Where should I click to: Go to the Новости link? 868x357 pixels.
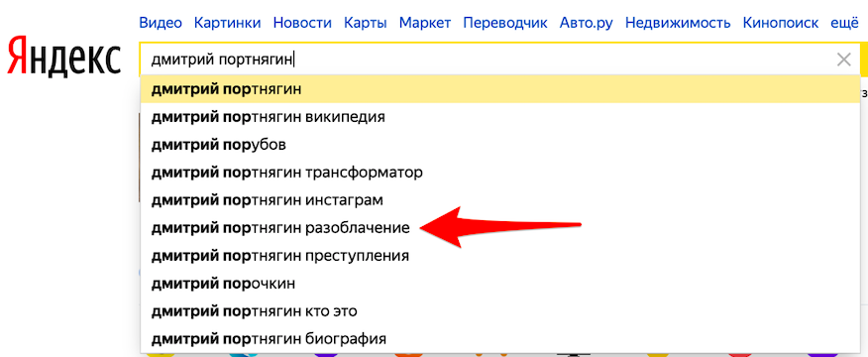click(x=302, y=23)
